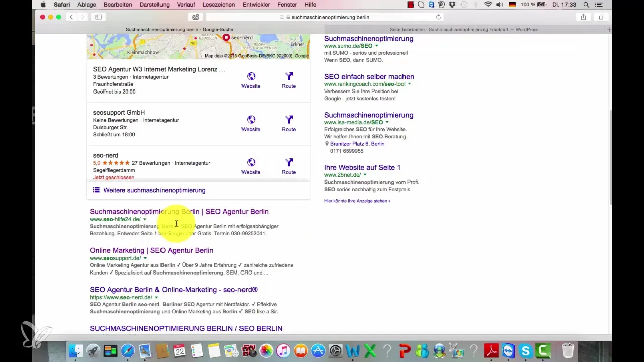644x362 pixels.
Task: Click the Google map thumbnail
Action: [198, 47]
